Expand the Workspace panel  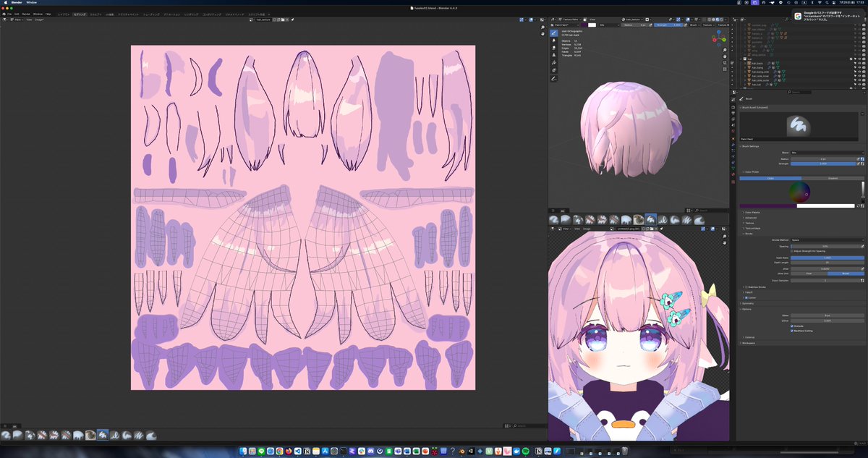coord(749,343)
